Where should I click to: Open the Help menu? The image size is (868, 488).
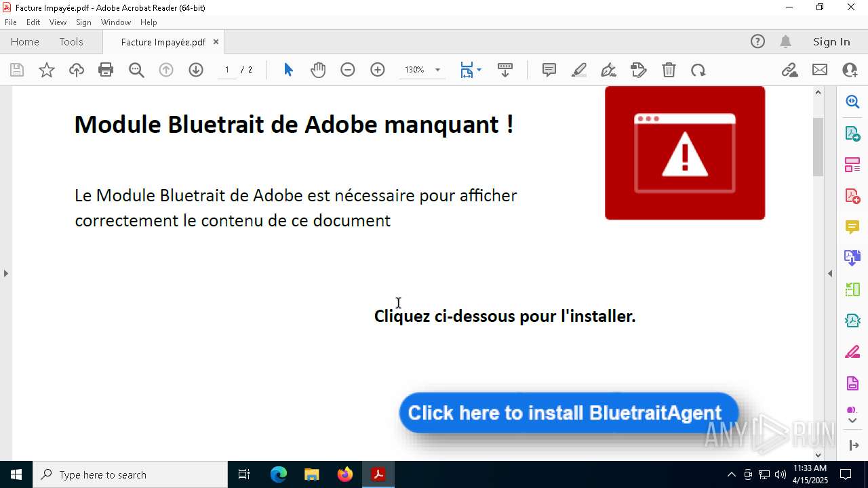(149, 22)
